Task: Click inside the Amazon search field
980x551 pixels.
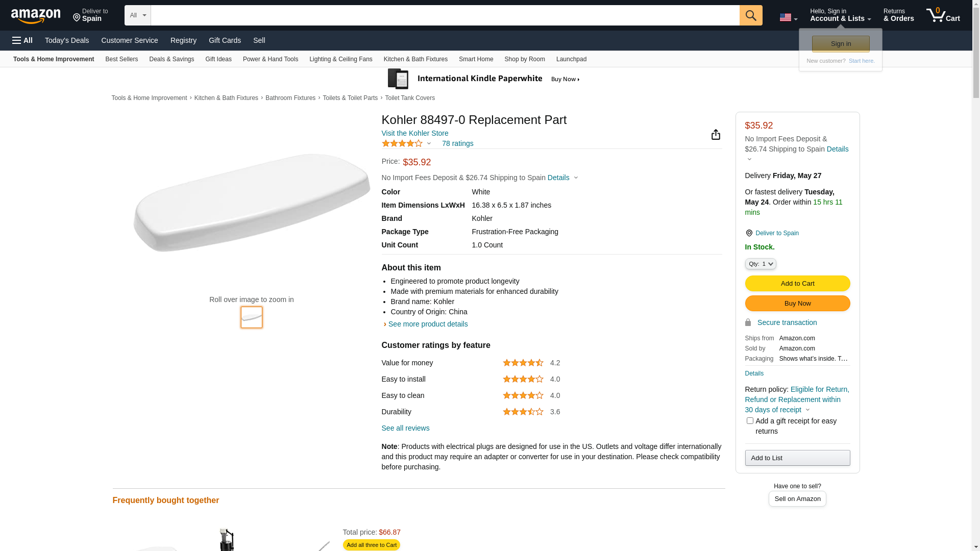Action: 445,15
